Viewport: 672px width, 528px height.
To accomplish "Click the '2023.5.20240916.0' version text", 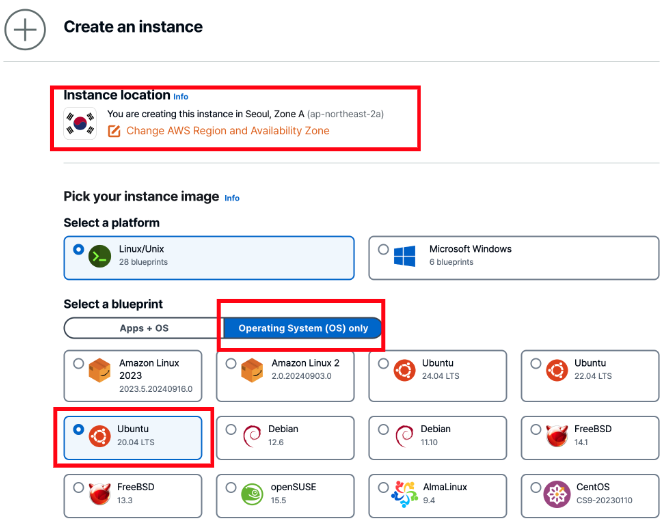I will coord(156,389).
